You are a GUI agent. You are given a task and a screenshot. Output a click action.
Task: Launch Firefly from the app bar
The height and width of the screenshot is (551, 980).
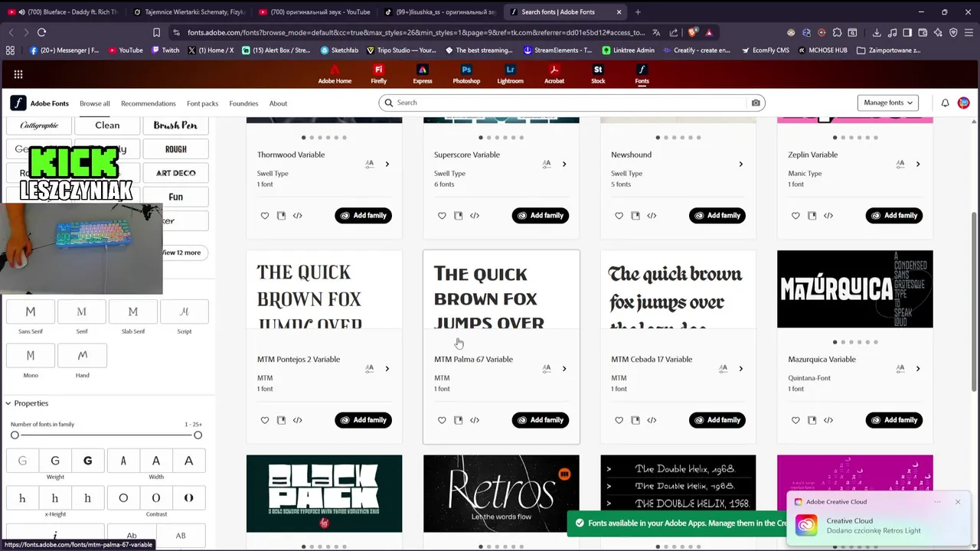(378, 74)
